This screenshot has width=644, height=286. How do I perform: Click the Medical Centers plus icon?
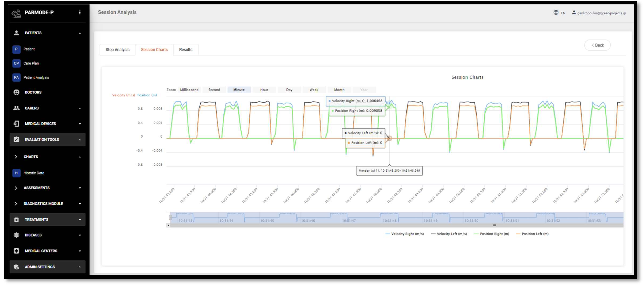pos(17,251)
